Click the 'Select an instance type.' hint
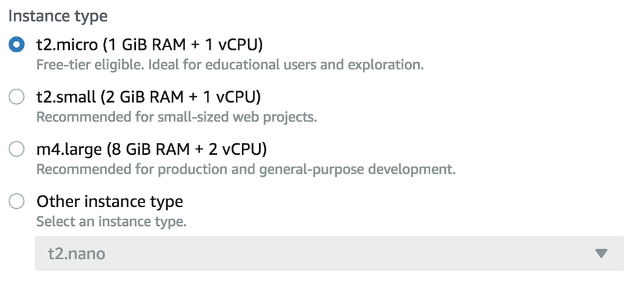 point(111,221)
